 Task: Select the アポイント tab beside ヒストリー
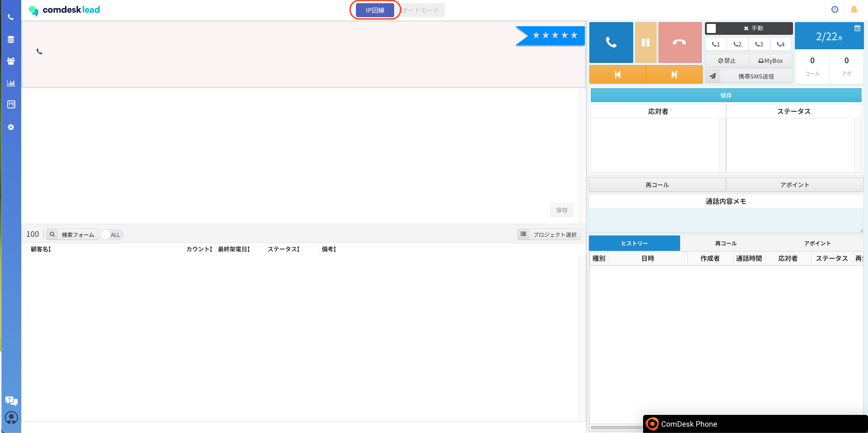pos(817,243)
